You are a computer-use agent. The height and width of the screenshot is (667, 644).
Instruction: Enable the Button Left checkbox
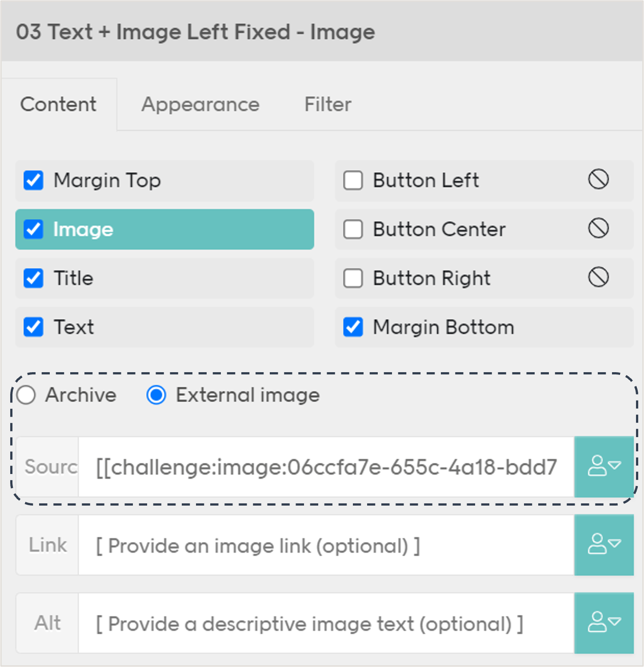[x=353, y=181]
